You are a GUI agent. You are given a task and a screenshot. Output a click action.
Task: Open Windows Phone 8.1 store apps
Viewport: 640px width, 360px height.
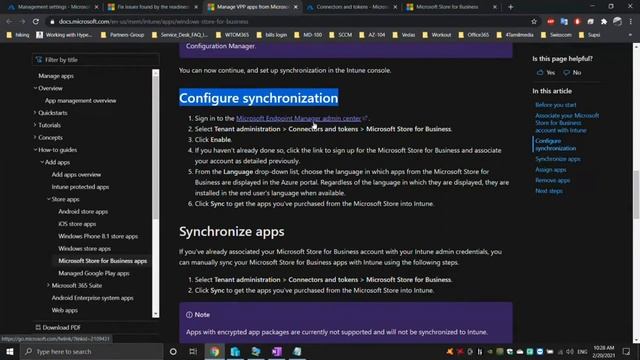pos(98,236)
